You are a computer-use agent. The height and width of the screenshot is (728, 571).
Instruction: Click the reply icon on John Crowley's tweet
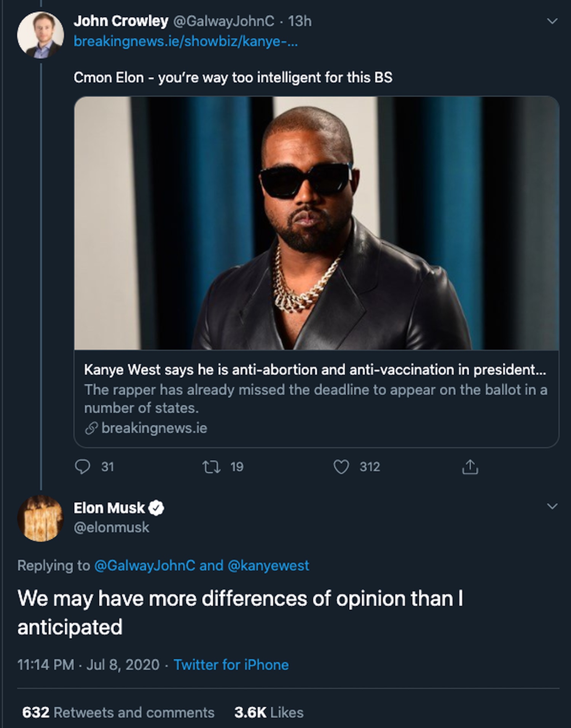click(x=83, y=467)
